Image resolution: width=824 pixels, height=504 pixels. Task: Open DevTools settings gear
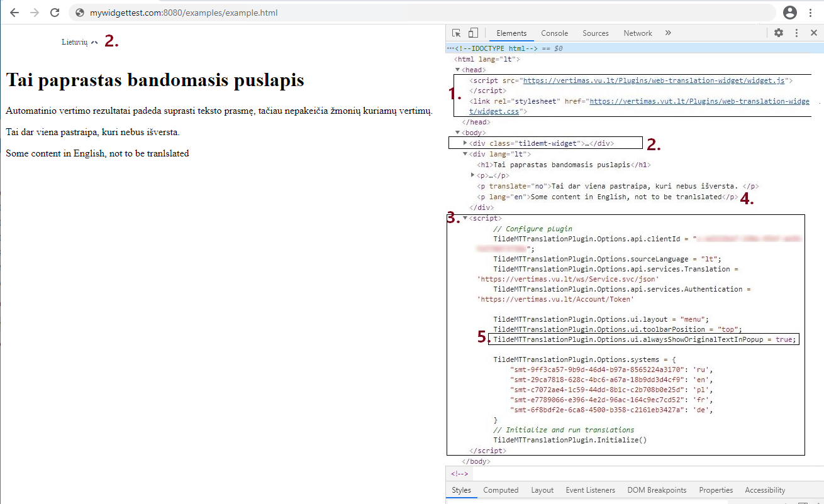(x=779, y=33)
